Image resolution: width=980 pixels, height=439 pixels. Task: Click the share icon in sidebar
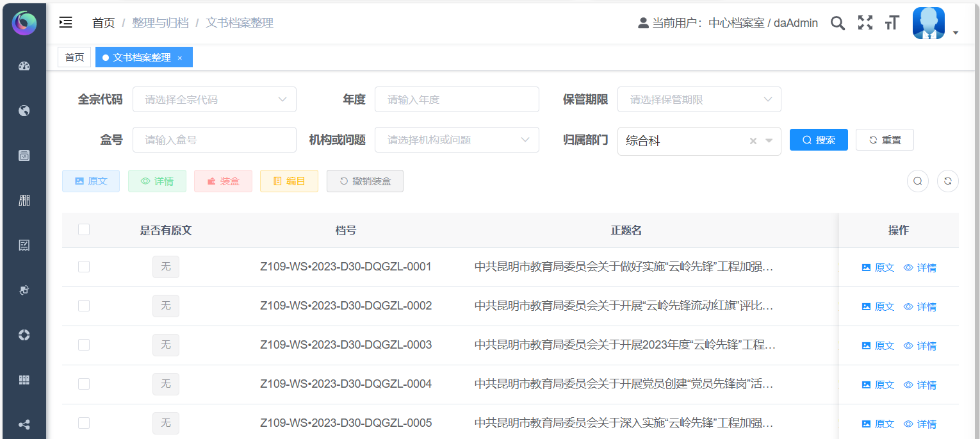[24, 424]
